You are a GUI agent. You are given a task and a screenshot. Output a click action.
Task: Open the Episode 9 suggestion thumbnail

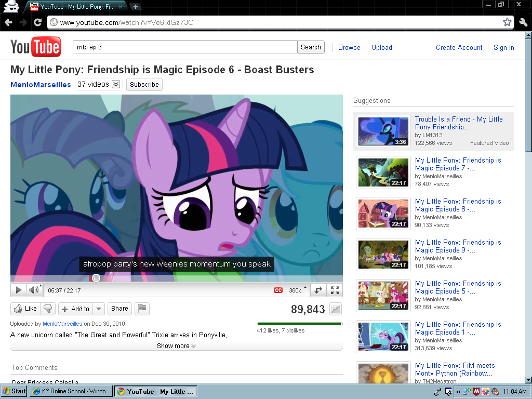coord(383,255)
